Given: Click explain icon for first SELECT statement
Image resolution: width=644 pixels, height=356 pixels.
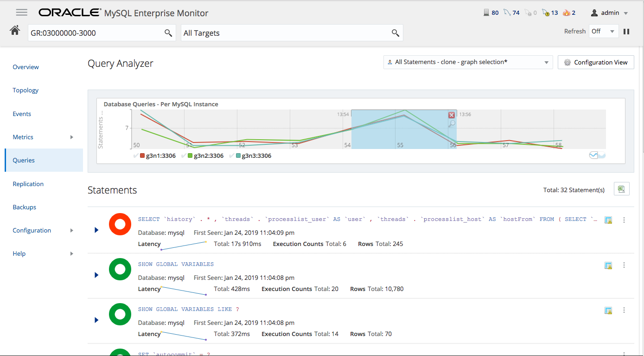Looking at the screenshot, I should click(x=609, y=220).
